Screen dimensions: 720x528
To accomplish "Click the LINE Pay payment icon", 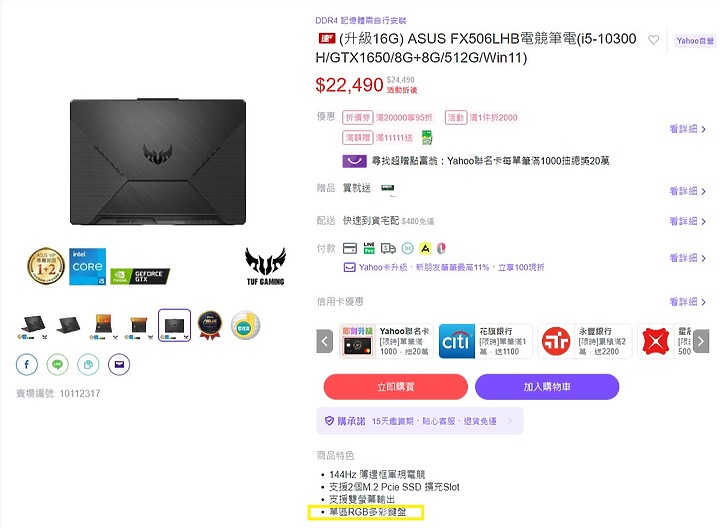I will 369,248.
